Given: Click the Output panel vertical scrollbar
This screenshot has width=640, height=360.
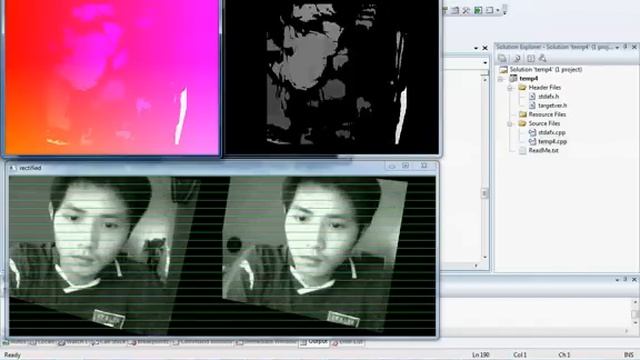Looking at the screenshot, I should click(x=635, y=314).
